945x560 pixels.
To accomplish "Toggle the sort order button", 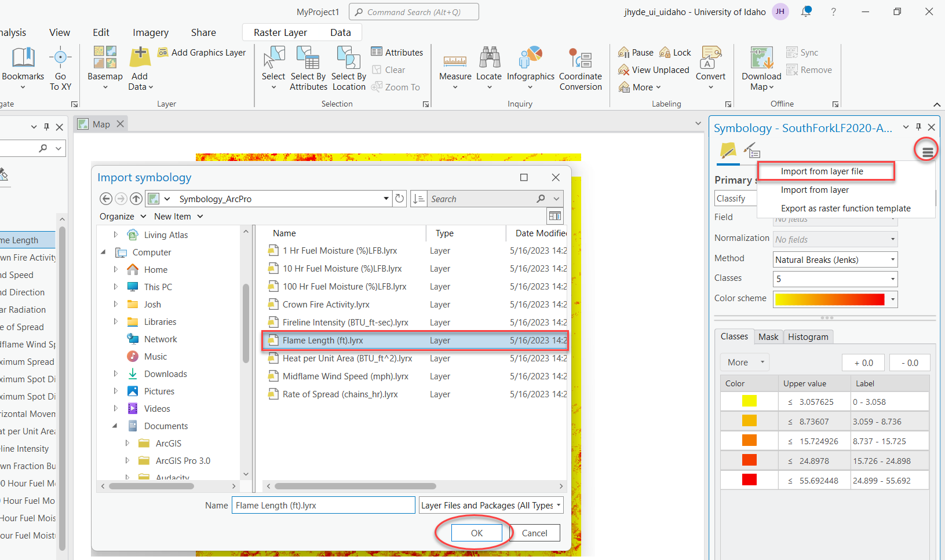I will [x=419, y=199].
